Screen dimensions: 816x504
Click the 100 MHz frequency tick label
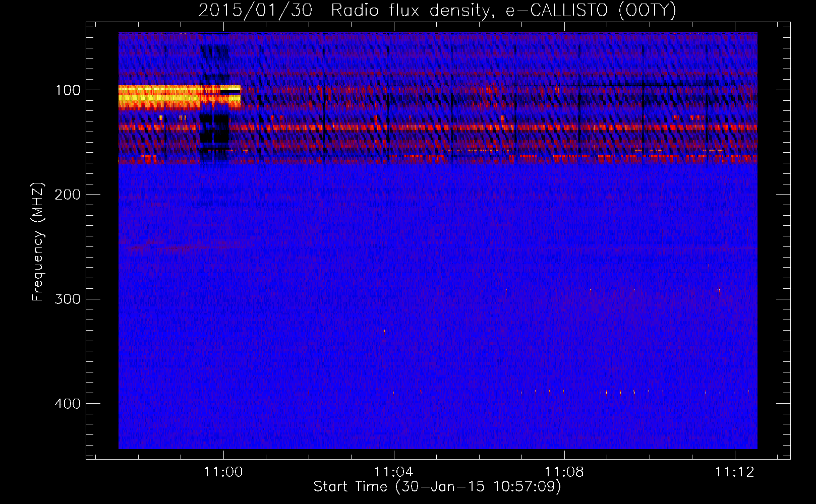(68, 90)
